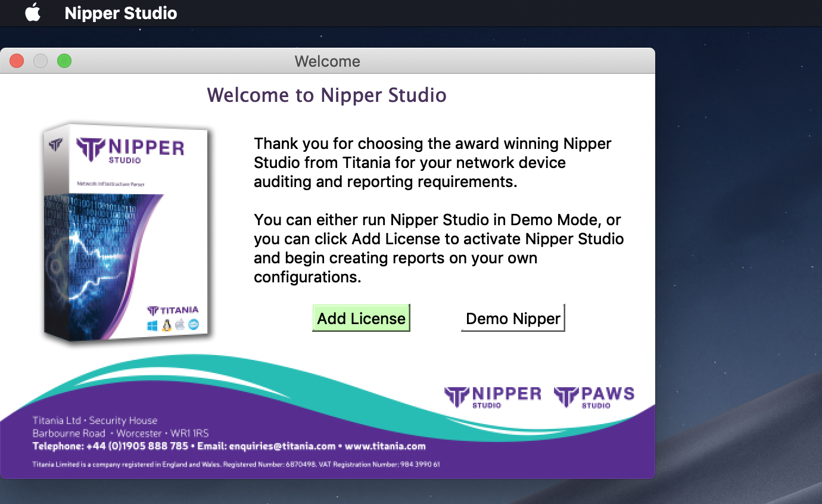Click the Welcome to Nipper Studio heading
822x504 pixels.
pyautogui.click(x=326, y=95)
